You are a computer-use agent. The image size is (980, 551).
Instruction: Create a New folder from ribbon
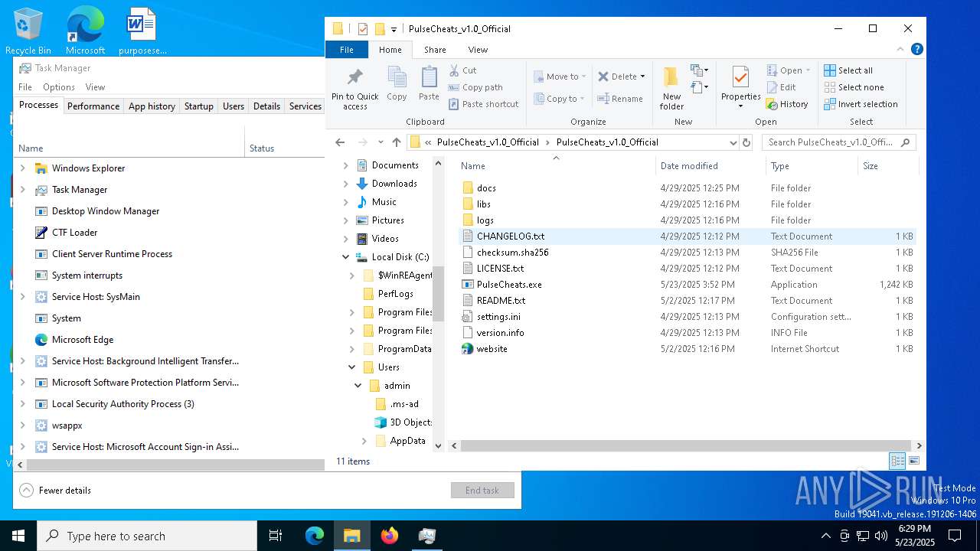pos(671,88)
